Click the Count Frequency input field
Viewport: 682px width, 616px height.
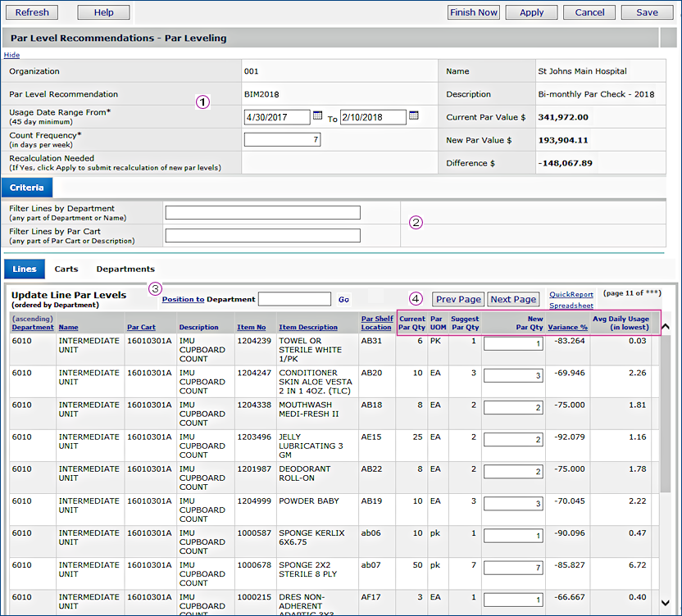click(282, 140)
